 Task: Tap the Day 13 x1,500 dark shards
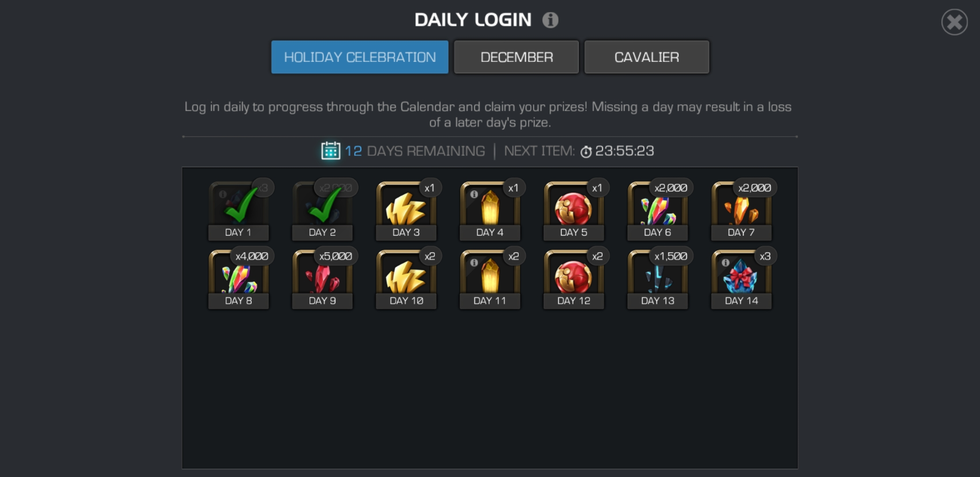[x=657, y=278]
